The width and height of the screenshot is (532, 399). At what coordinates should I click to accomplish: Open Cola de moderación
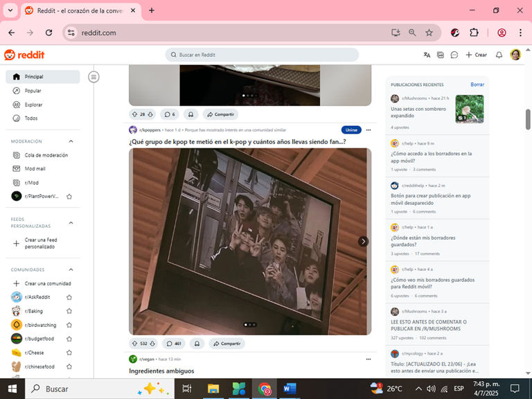[x=43, y=155]
